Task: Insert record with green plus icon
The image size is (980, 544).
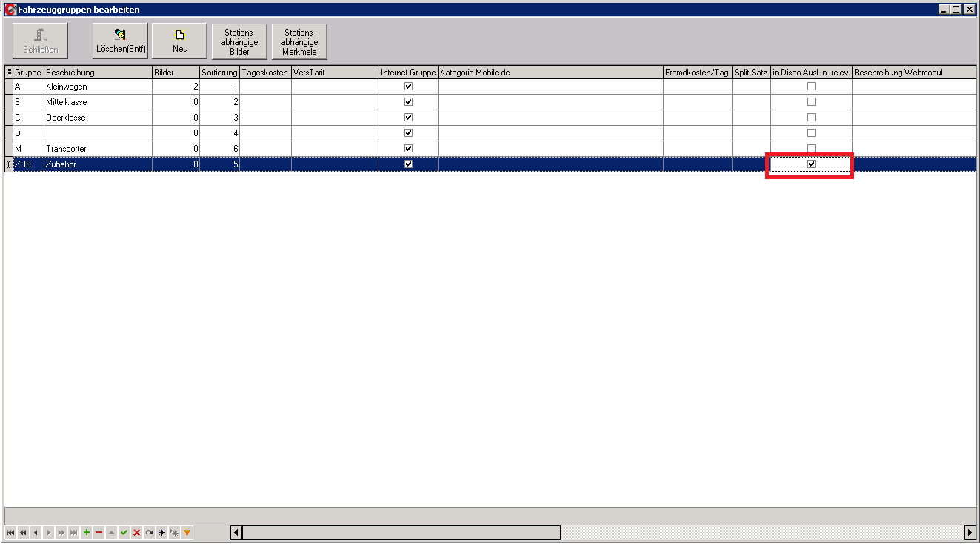Action: [x=86, y=532]
